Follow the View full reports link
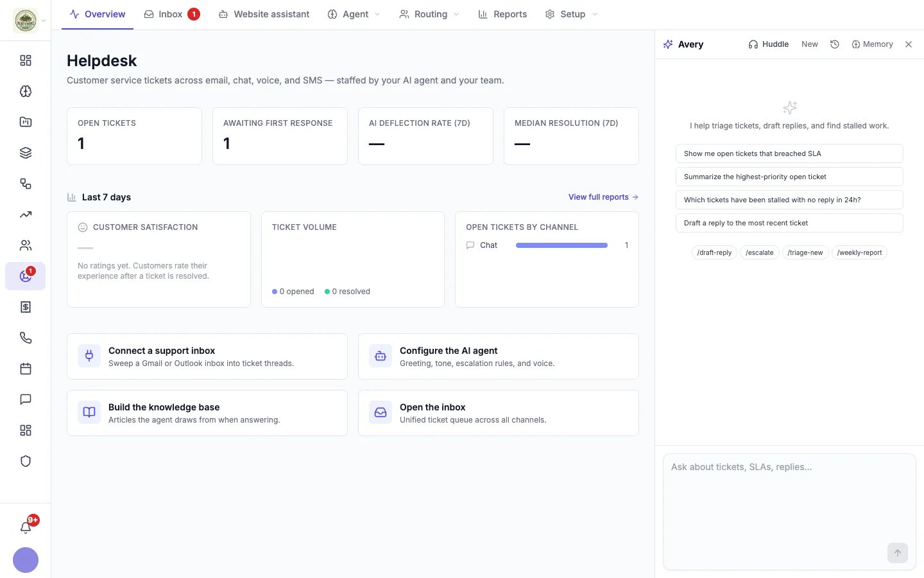 pos(603,197)
